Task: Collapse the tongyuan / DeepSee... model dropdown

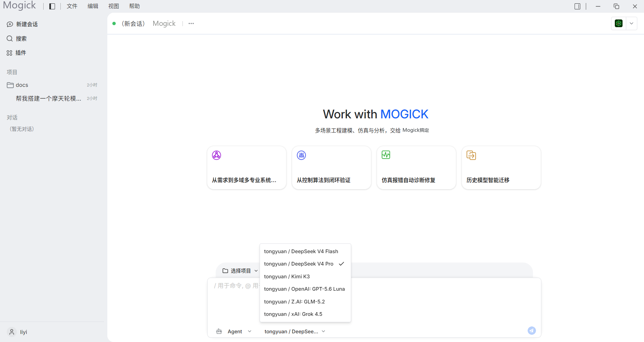Action: tap(295, 332)
